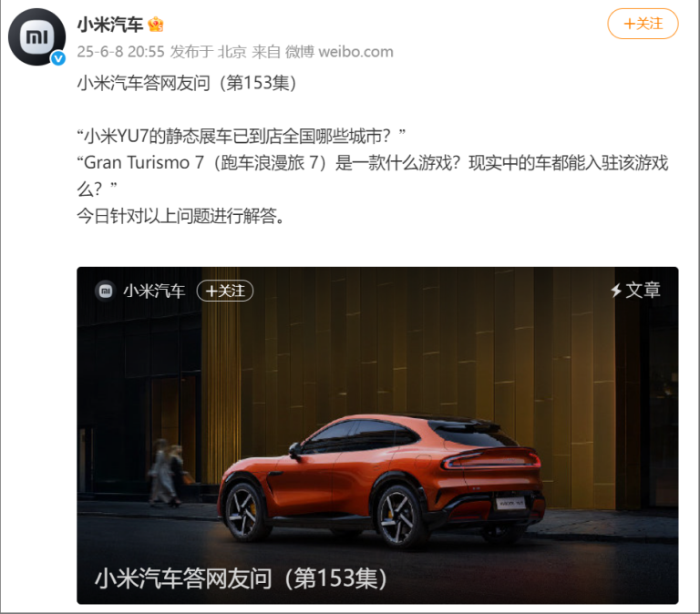Open the 微博 weibo.com source link

[339, 52]
